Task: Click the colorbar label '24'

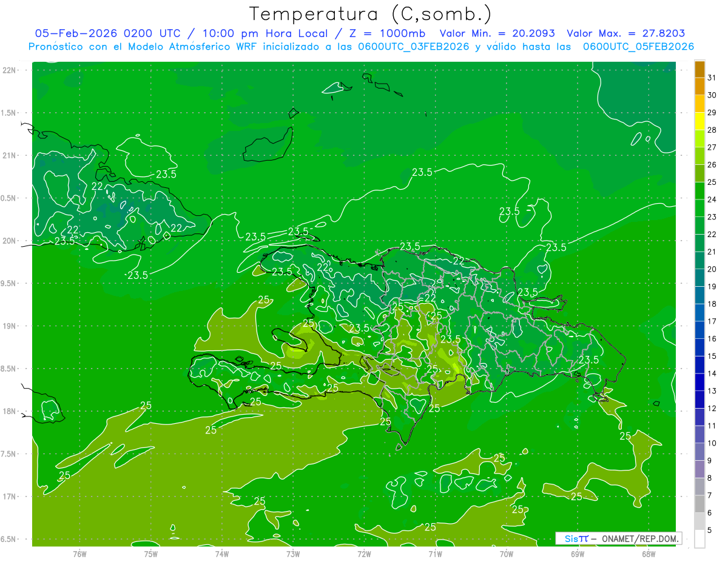Action: pos(712,199)
